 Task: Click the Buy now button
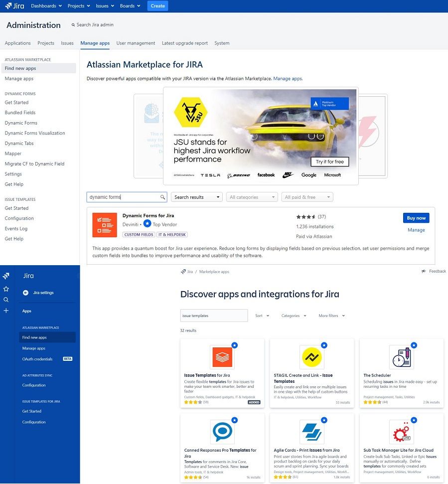click(416, 218)
